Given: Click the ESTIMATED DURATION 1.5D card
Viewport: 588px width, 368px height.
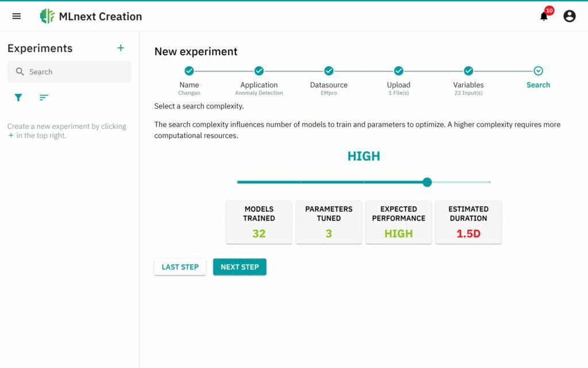Looking at the screenshot, I should (469, 223).
